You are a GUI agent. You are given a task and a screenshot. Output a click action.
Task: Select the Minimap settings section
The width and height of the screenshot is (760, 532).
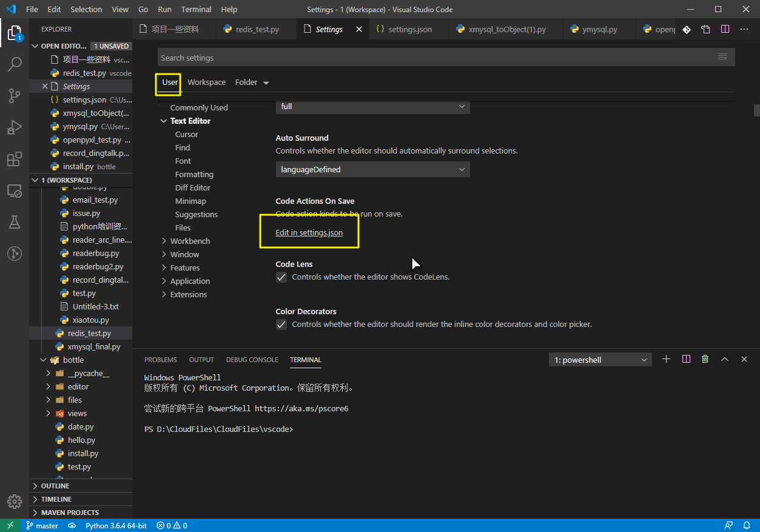click(x=190, y=201)
